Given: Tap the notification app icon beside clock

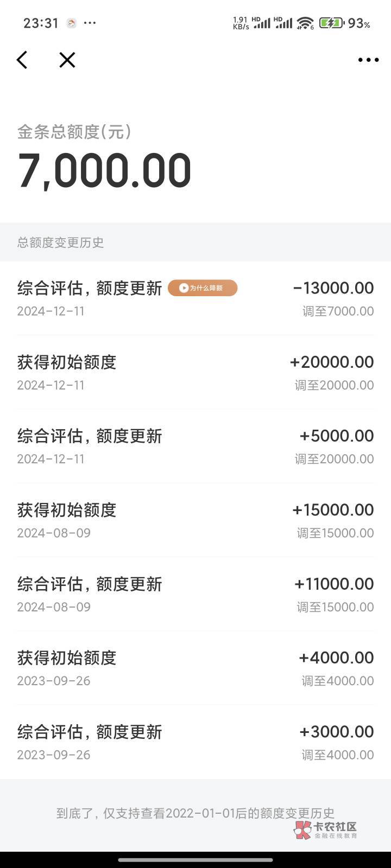Looking at the screenshot, I should (x=71, y=23).
